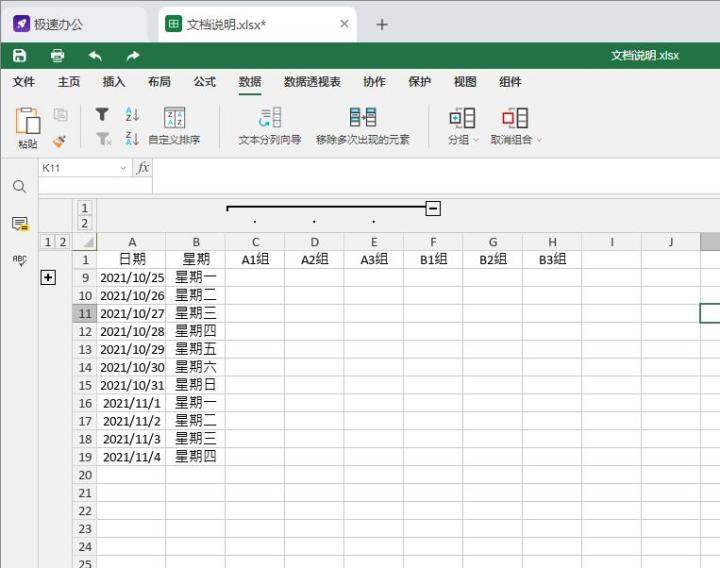Close the 文档说明.xlsx tab
The image size is (720, 568).
point(344,24)
